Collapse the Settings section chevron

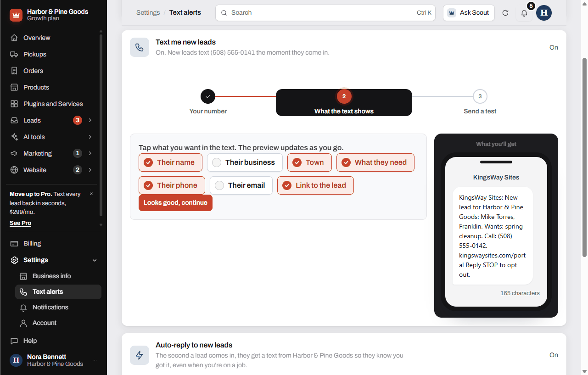[95, 260]
